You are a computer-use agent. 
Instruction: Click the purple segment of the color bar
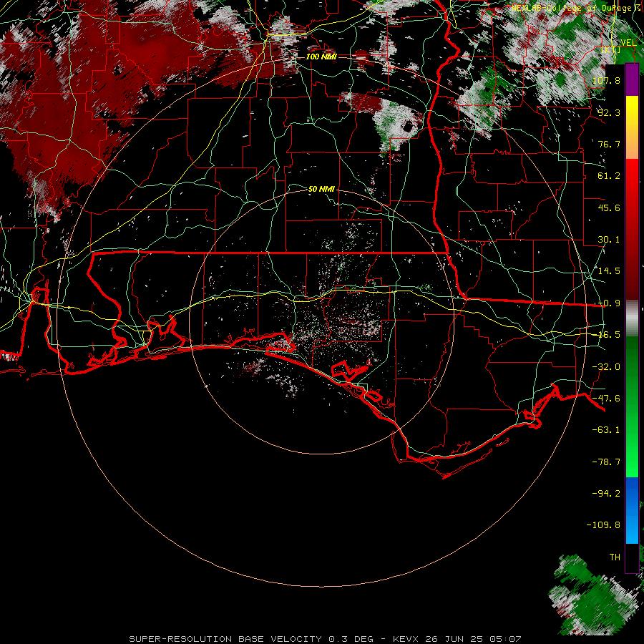(632, 79)
